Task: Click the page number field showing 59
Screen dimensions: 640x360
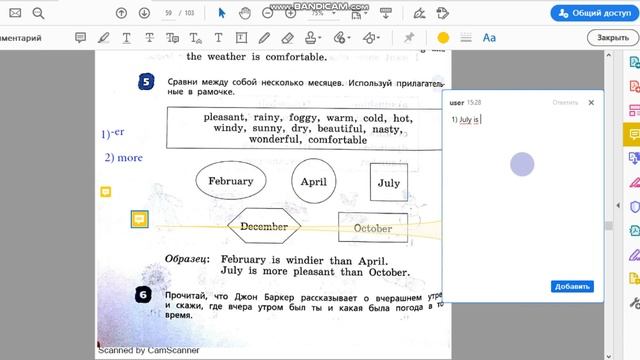Action: pyautogui.click(x=168, y=13)
